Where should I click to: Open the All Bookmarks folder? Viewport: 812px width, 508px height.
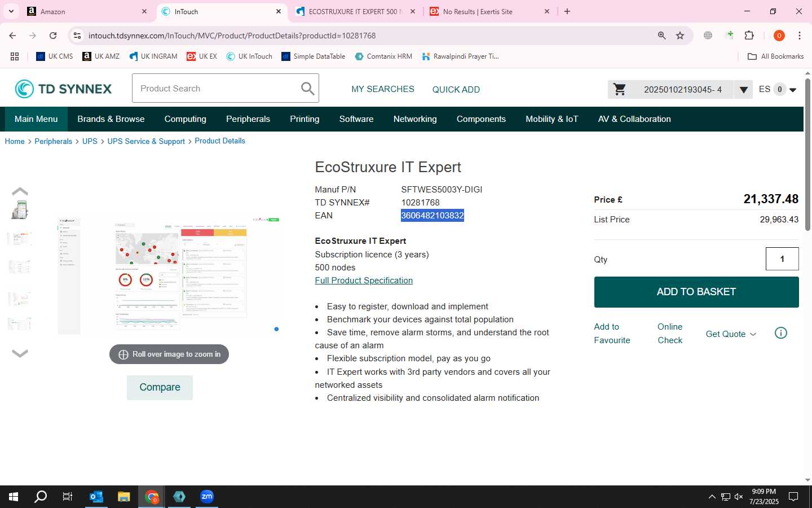coord(775,56)
